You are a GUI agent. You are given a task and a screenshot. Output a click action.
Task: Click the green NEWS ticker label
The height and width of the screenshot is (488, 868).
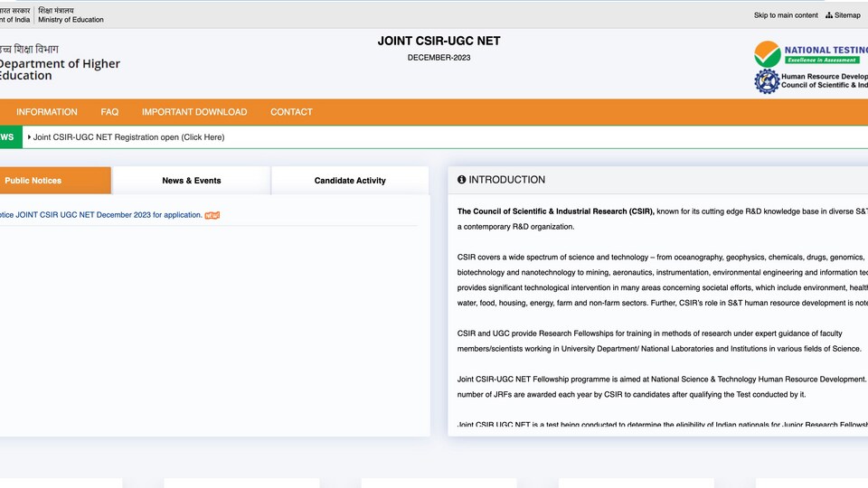(x=11, y=136)
